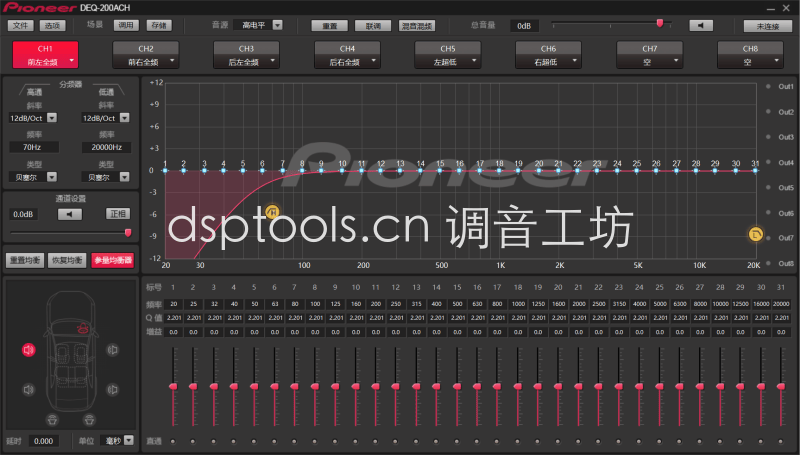800x455 pixels.
Task: Select EQ node 10 on the graph
Action: click(x=342, y=170)
